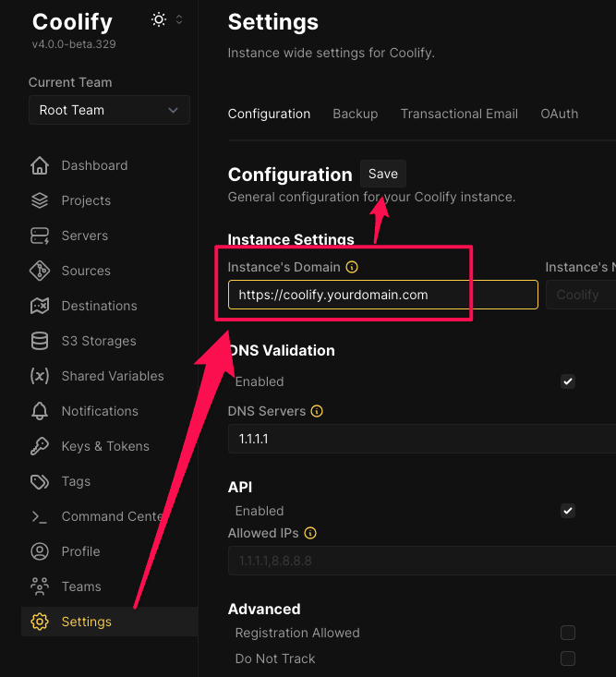Open Notifications link in sidebar
Image resolution: width=616 pixels, height=677 pixels.
[100, 411]
